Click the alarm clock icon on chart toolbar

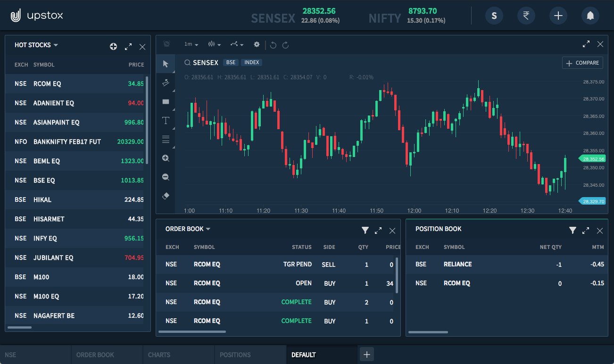pos(166,44)
